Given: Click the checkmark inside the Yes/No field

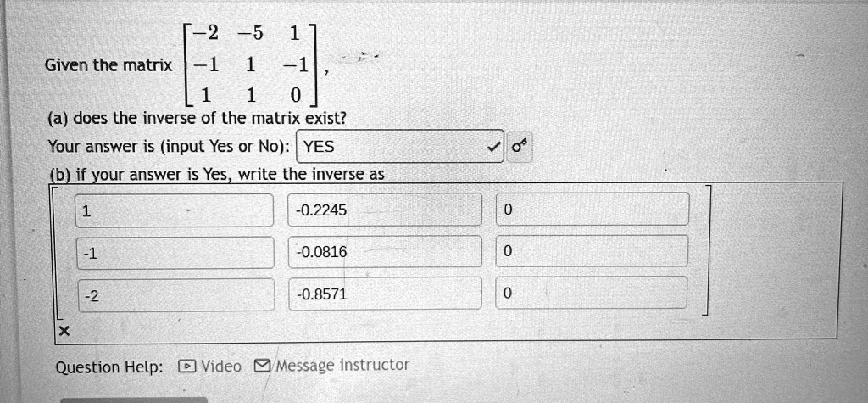Looking at the screenshot, I should click(x=492, y=148).
